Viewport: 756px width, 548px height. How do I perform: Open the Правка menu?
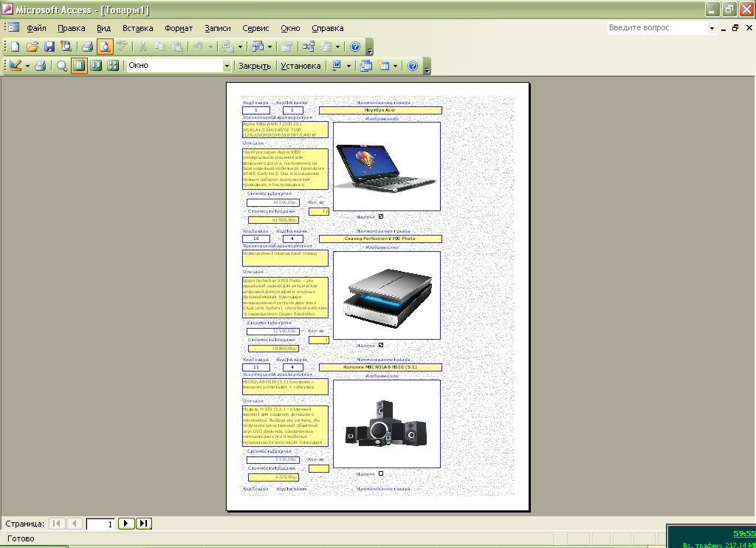click(x=72, y=29)
